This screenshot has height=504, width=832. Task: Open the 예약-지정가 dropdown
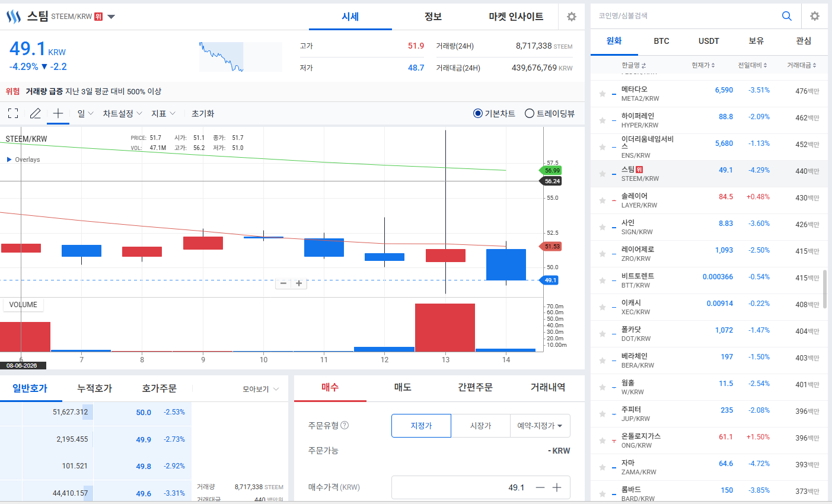coord(540,426)
